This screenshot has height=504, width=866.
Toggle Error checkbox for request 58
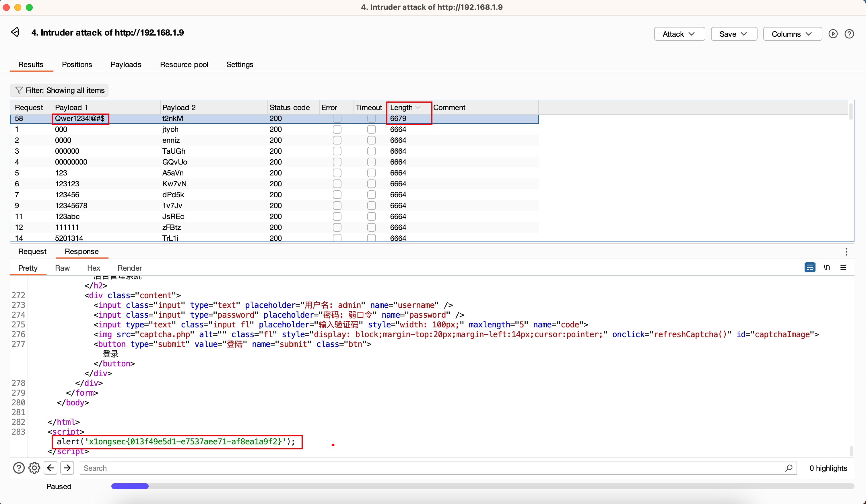click(x=337, y=118)
